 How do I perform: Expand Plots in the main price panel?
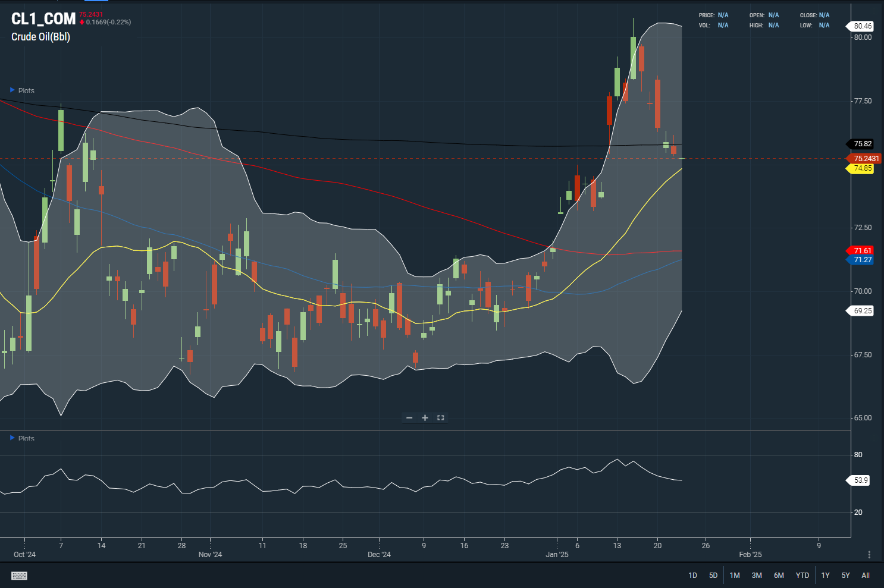(12, 90)
